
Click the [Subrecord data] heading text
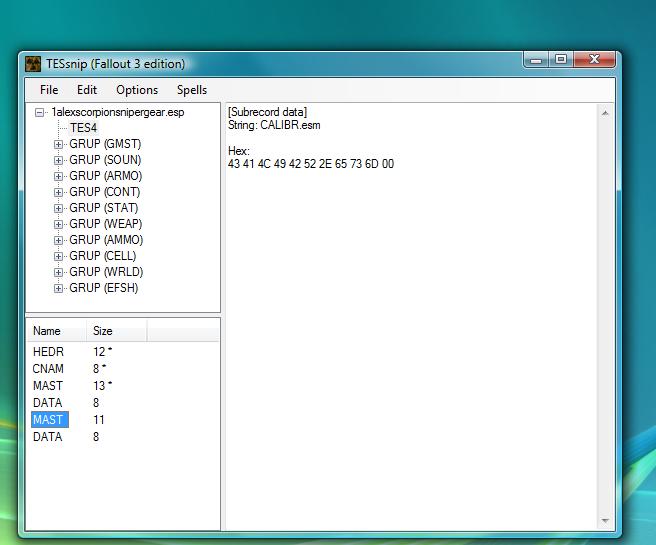click(x=267, y=112)
